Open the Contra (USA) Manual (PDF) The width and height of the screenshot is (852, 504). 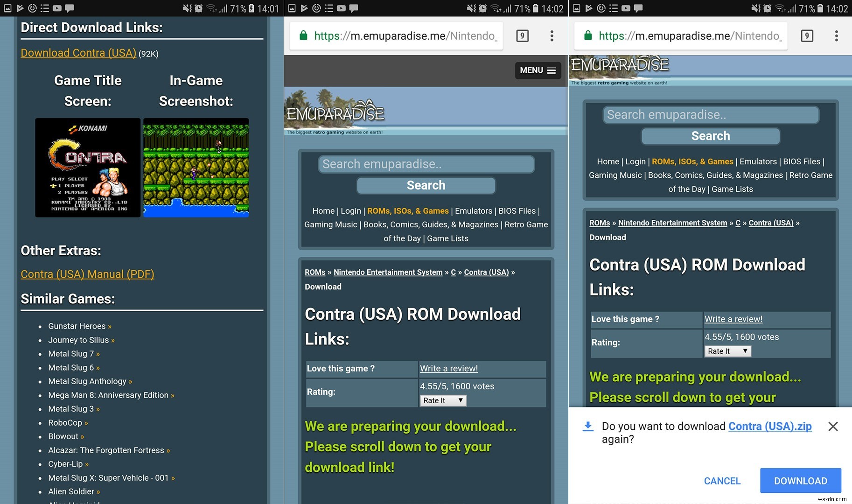click(87, 274)
